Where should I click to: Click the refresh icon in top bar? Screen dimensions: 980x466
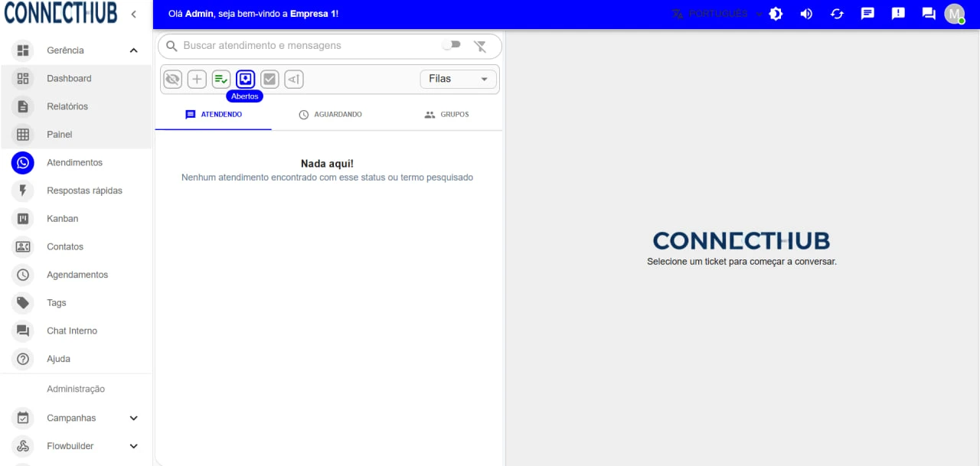pos(837,14)
